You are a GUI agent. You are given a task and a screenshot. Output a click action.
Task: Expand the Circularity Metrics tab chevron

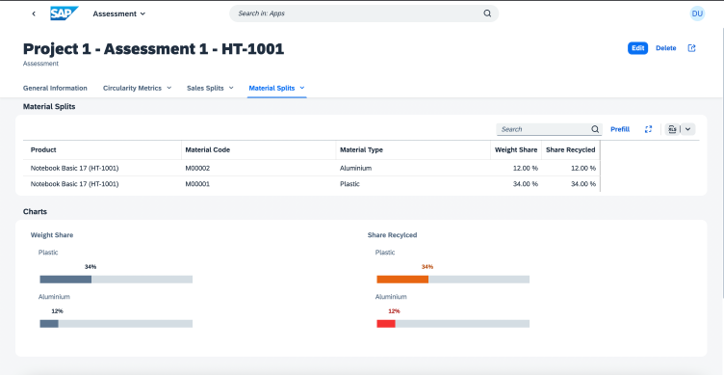169,88
